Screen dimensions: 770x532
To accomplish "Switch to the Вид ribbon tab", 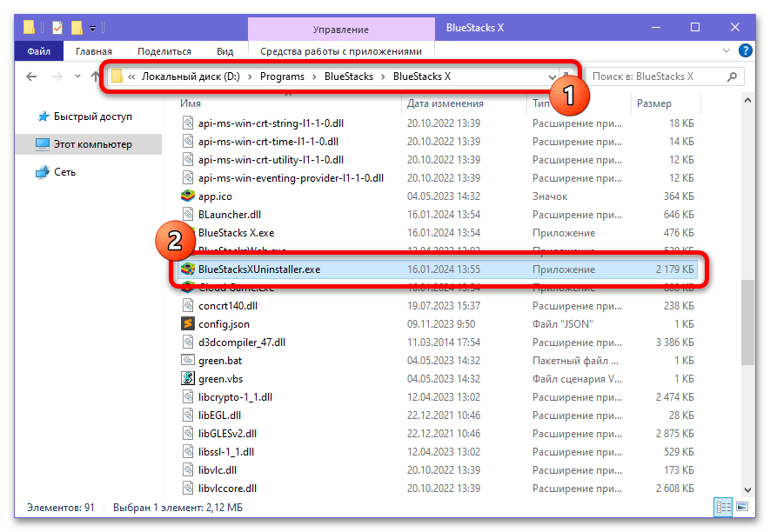I will (225, 51).
